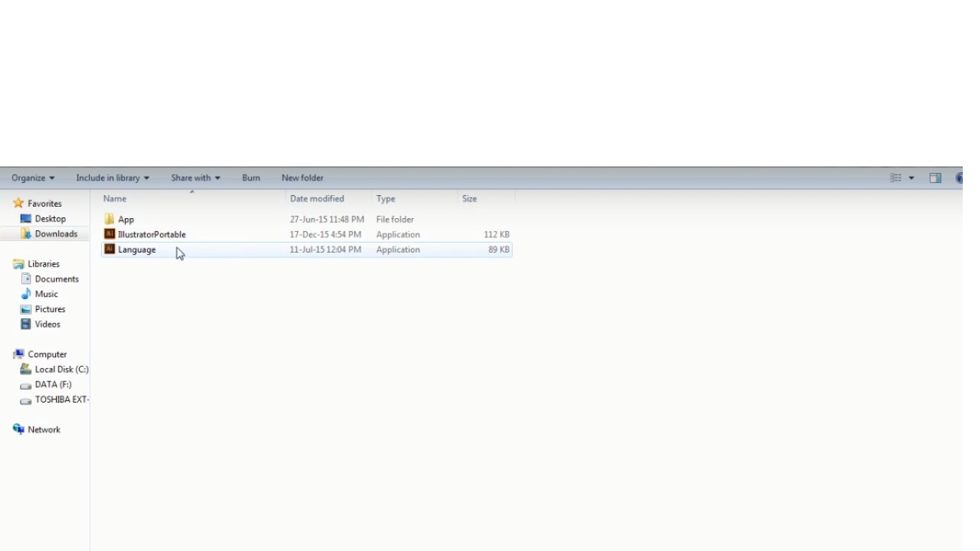Select Downloads in Favorites
Viewport: 980px width, 551px height.
click(55, 234)
